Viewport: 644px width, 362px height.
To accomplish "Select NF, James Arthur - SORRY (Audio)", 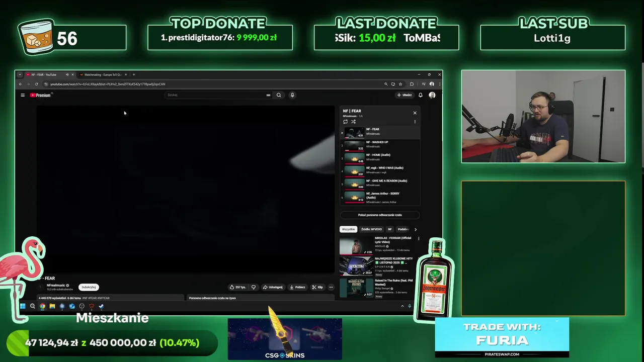I will tap(380, 197).
